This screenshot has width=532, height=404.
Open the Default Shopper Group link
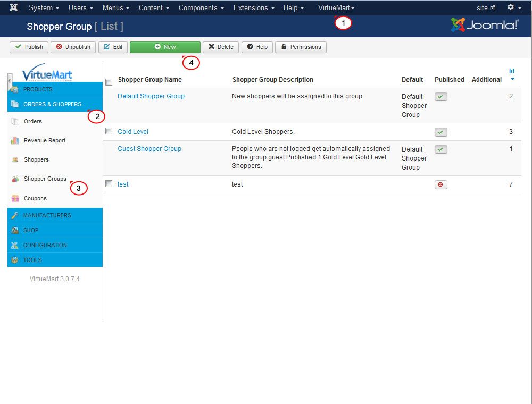click(x=151, y=96)
